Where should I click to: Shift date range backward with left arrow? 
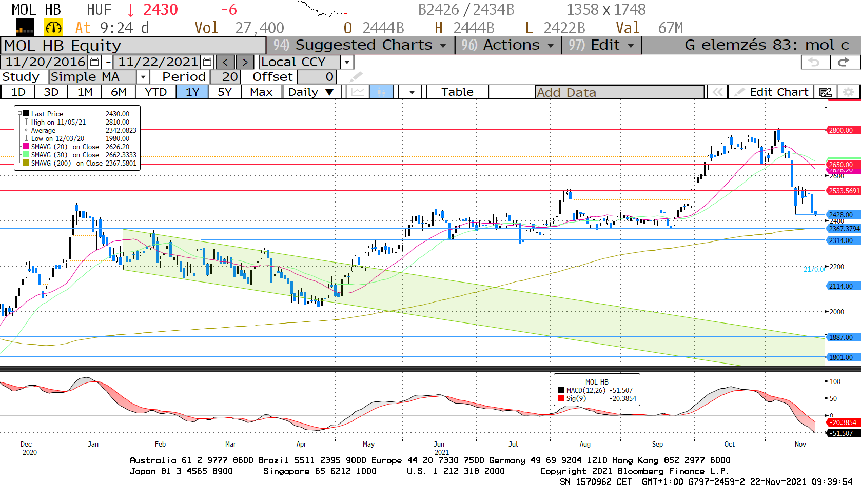point(225,62)
